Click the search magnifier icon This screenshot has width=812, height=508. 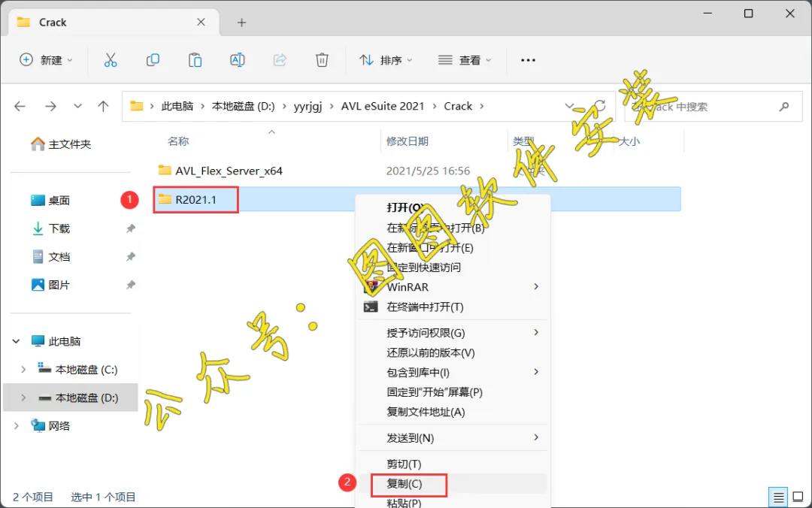(x=784, y=106)
